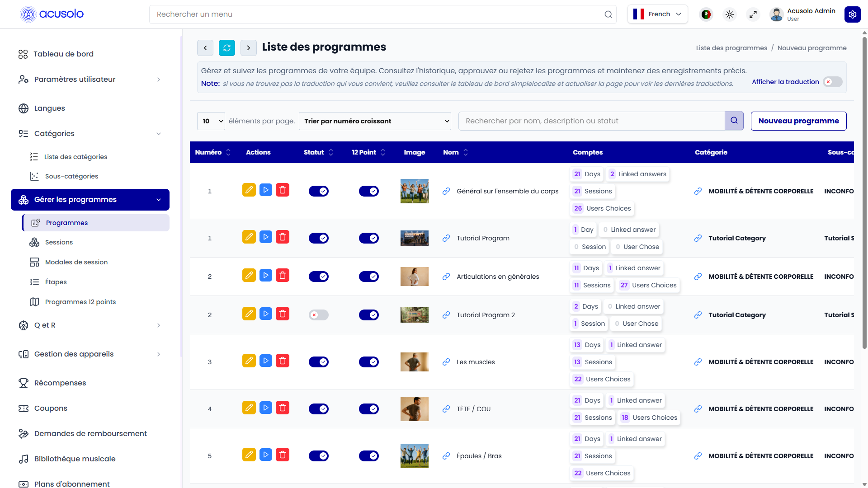868x488 pixels.
Task: Click Nouveau programme button
Action: click(x=798, y=121)
